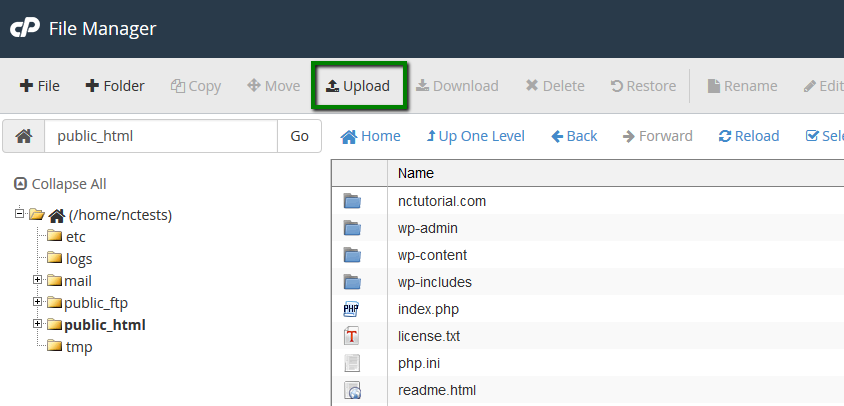
Task: Reload the file listing
Action: click(x=749, y=136)
